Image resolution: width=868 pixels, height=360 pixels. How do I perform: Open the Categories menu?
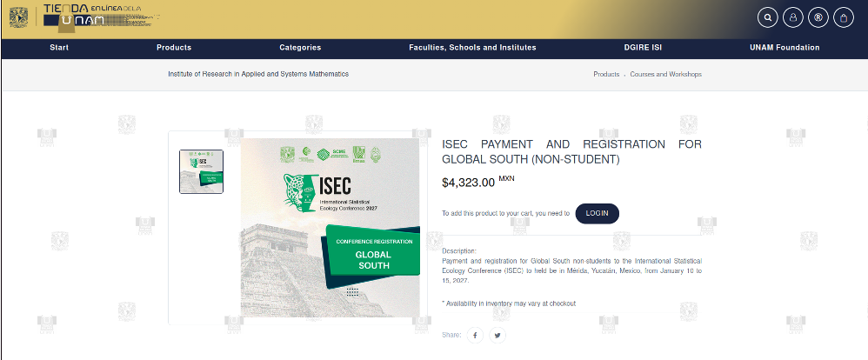(300, 48)
